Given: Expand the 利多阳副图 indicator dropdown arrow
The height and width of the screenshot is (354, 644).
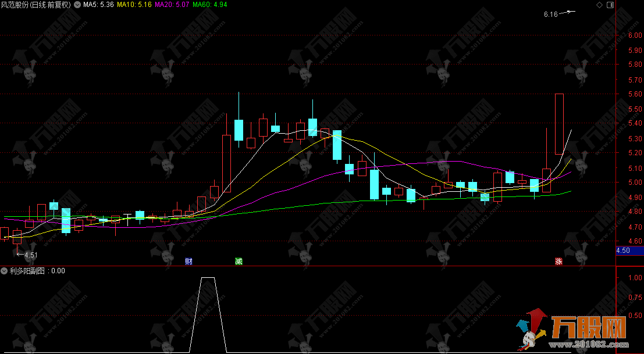Looking at the screenshot, I should [5, 271].
